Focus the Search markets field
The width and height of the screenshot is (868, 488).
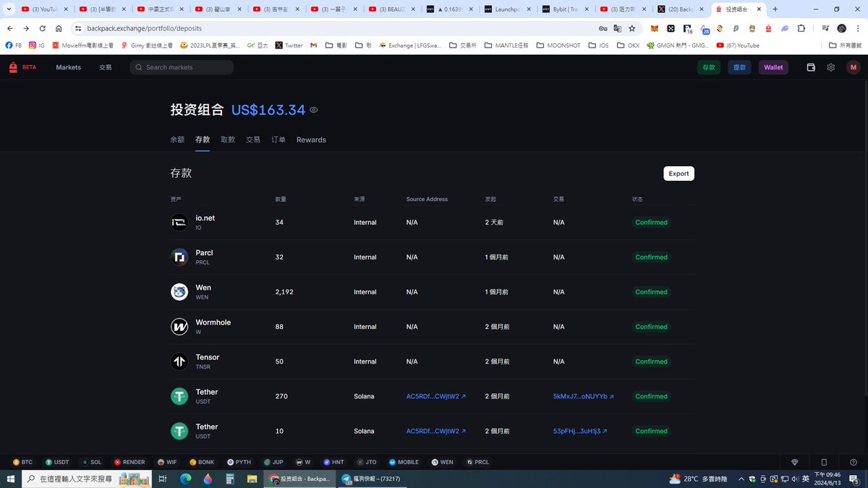point(182,67)
